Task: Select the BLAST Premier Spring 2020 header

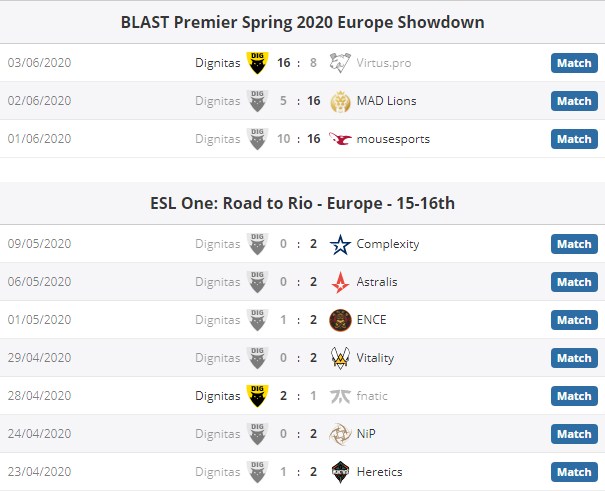Action: [302, 22]
